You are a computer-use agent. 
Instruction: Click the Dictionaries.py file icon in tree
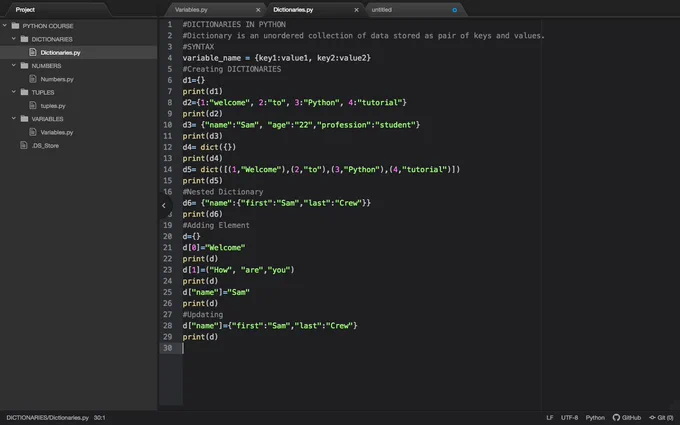[33, 52]
